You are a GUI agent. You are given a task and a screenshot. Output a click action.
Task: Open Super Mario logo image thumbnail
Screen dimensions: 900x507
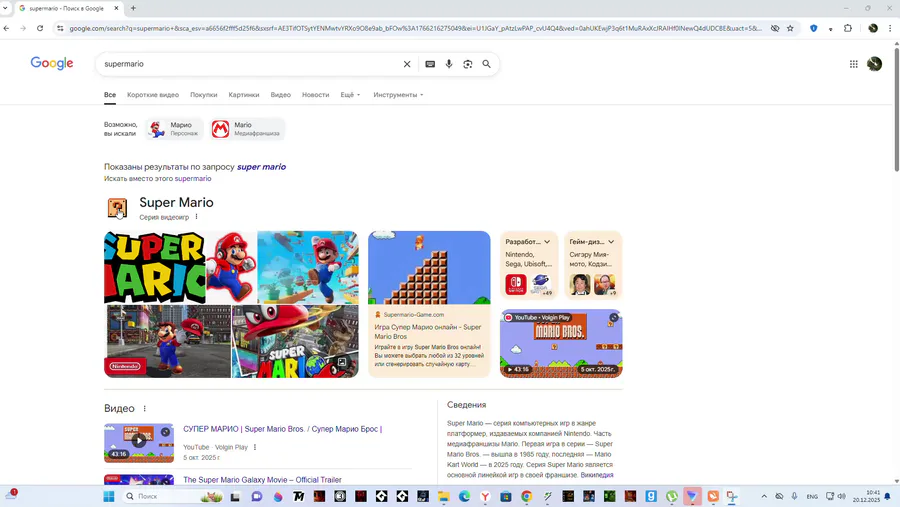pyautogui.click(x=154, y=267)
